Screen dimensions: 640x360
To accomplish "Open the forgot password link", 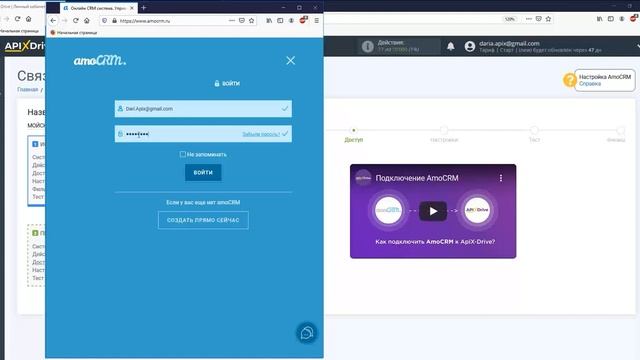I will pos(261,134).
